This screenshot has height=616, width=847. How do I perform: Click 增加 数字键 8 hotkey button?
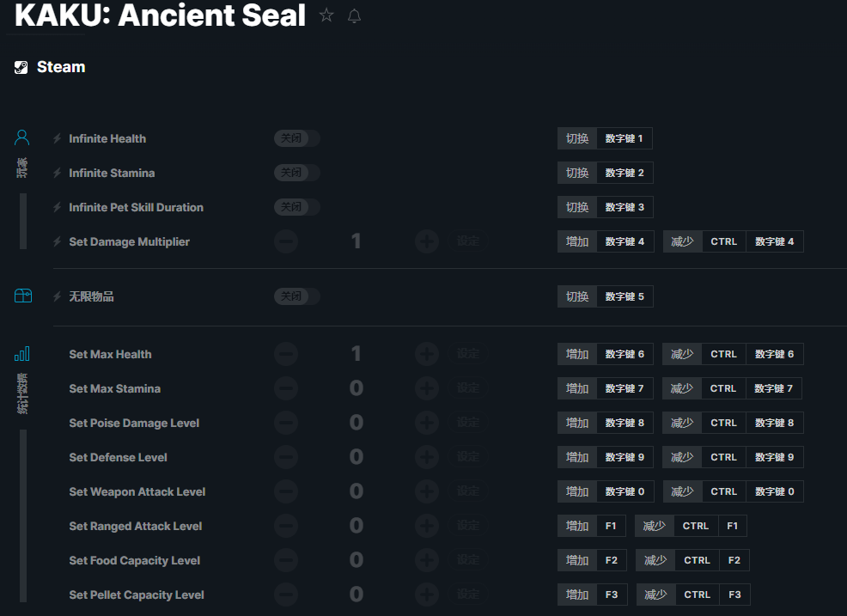(x=606, y=423)
